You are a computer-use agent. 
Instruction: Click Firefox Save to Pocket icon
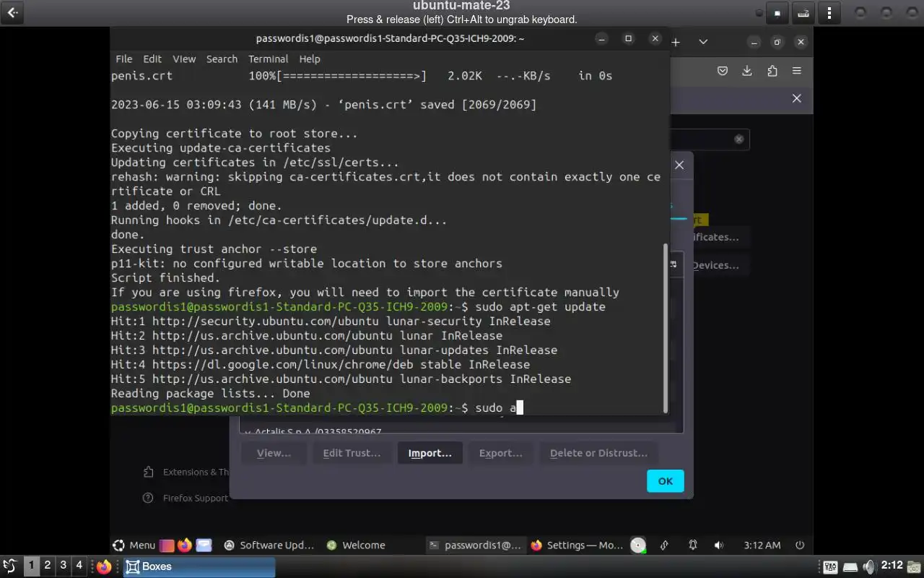click(723, 70)
